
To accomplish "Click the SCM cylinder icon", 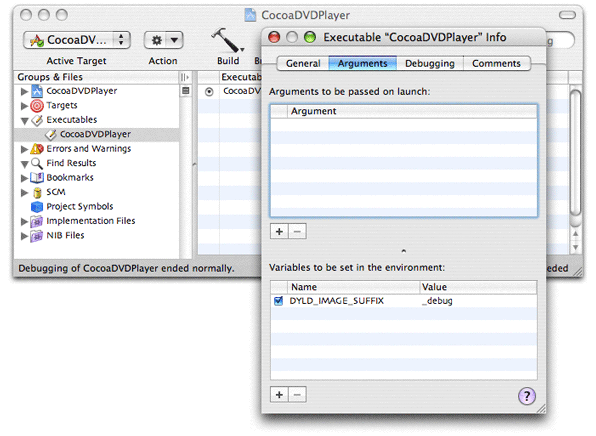I will [37, 192].
